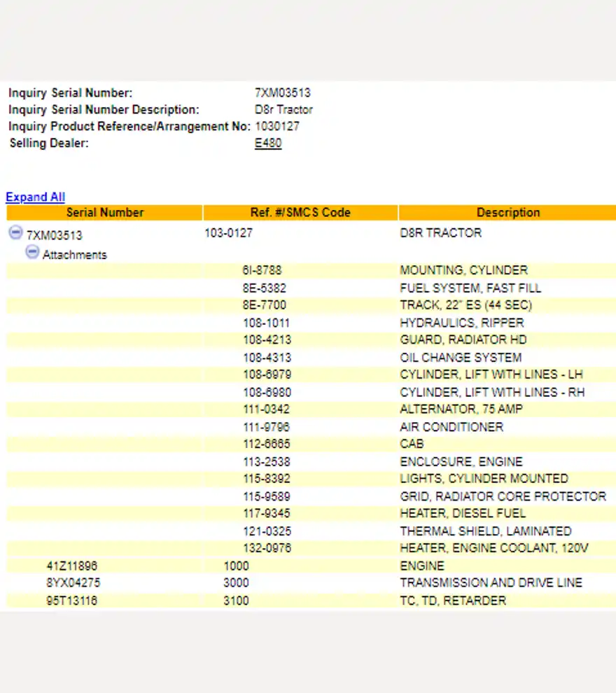
Task: Click the D8R TRACTOR description
Action: click(x=440, y=233)
